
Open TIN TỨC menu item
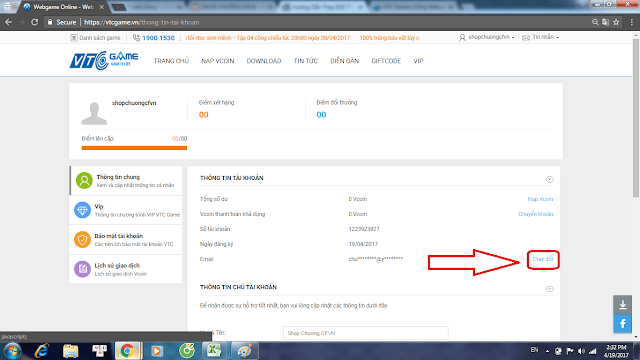pos(306,61)
